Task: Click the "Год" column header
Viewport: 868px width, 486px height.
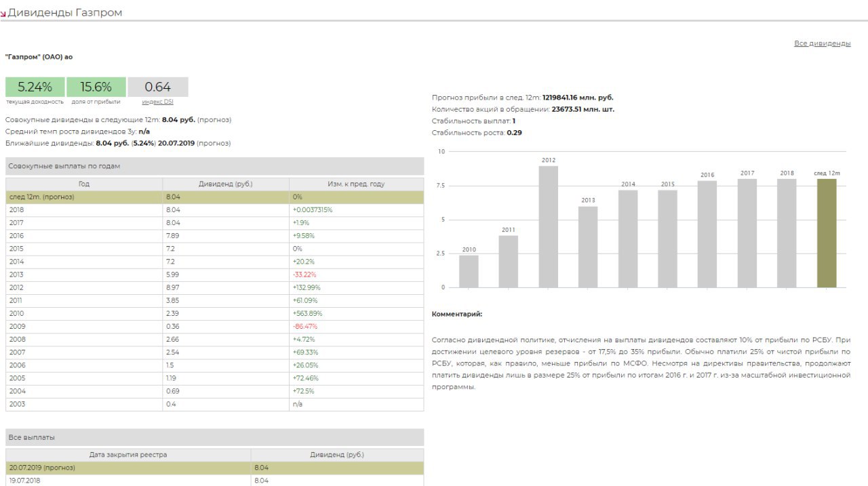Action: 84,184
